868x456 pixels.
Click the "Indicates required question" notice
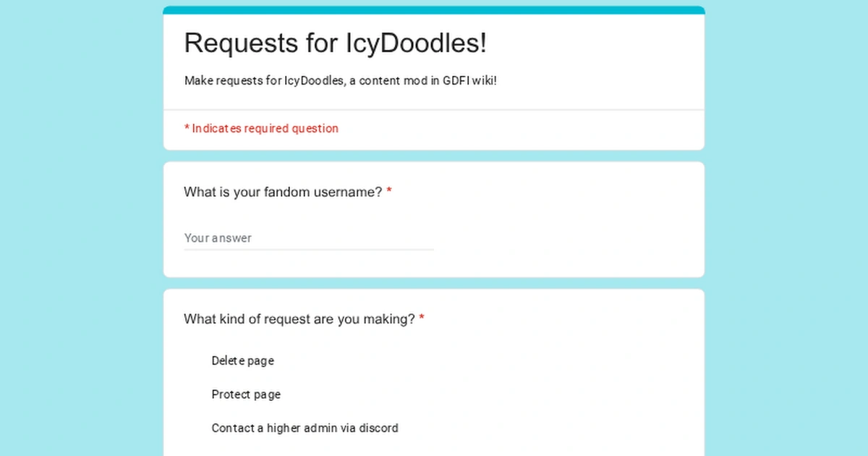[x=261, y=128]
